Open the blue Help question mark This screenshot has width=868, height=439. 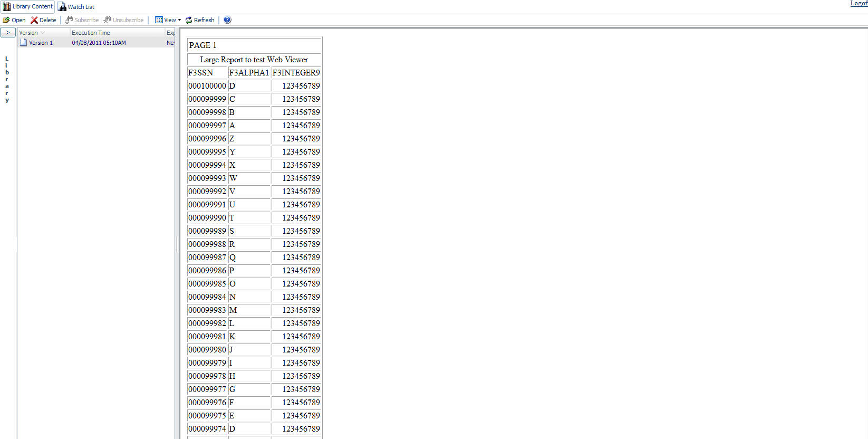tap(227, 20)
